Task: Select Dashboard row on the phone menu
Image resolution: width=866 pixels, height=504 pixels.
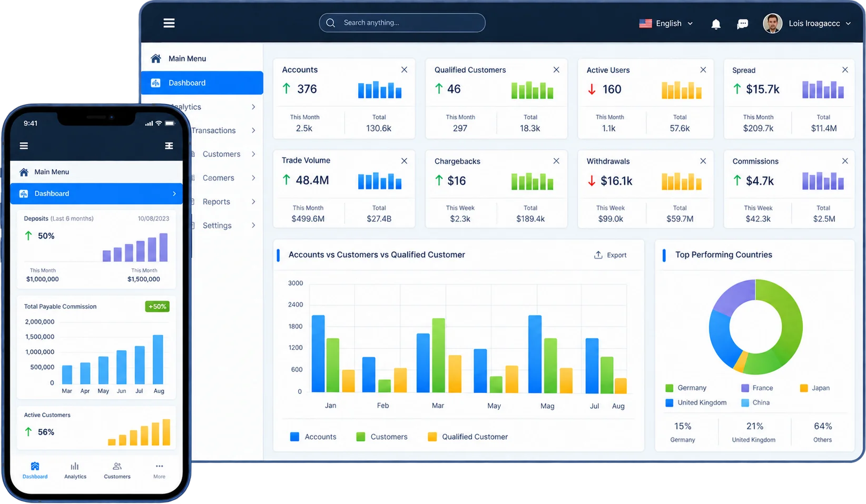Action: [x=96, y=193]
